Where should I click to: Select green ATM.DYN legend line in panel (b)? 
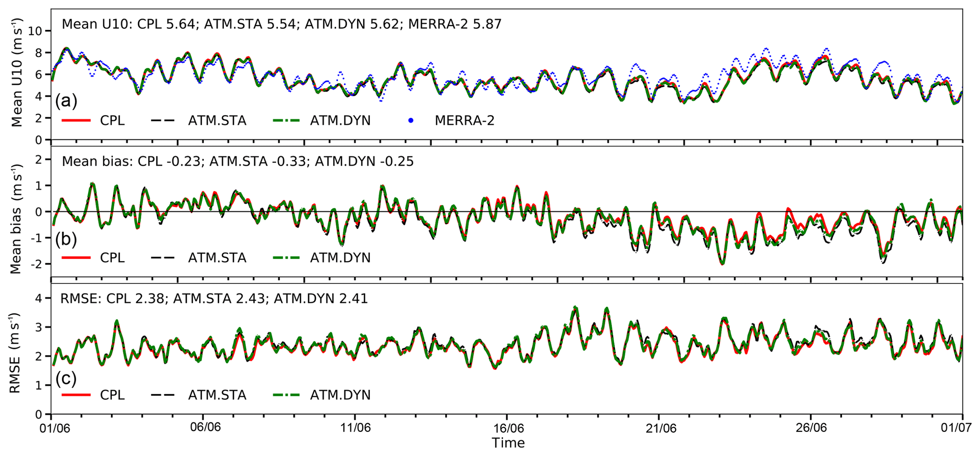pyautogui.click(x=286, y=258)
